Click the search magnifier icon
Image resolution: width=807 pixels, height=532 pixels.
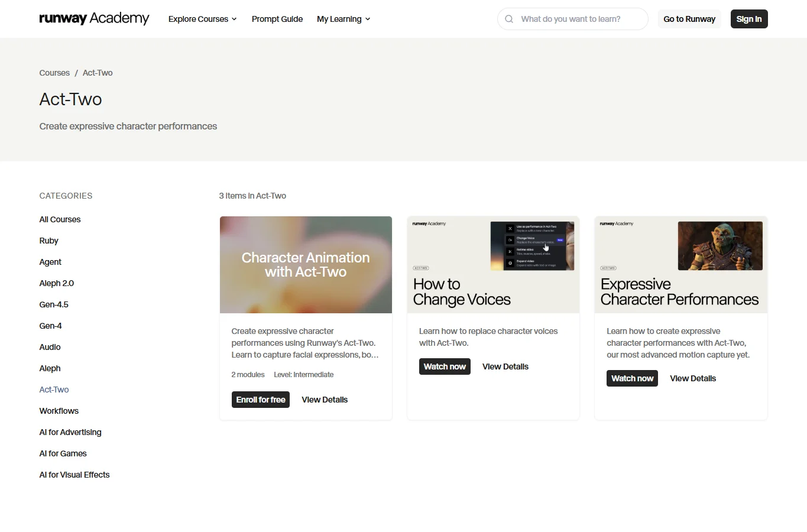[x=509, y=19]
